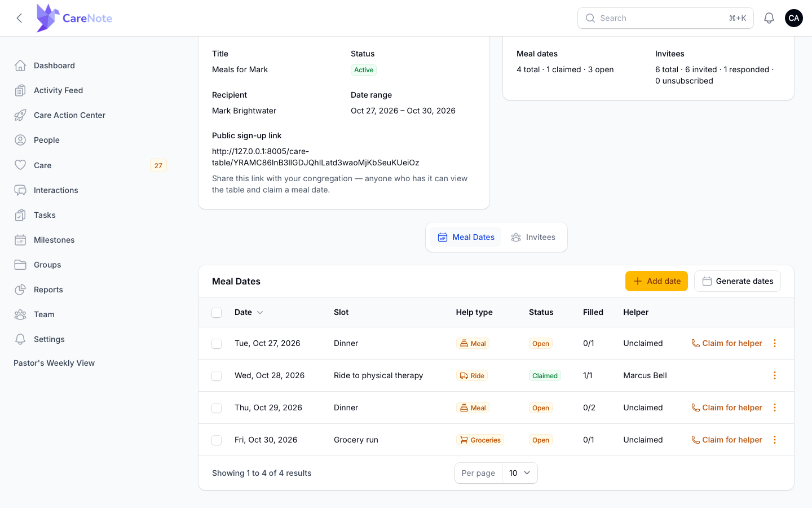This screenshot has height=508, width=812.
Task: Click the Milestones calendar icon
Action: point(20,240)
